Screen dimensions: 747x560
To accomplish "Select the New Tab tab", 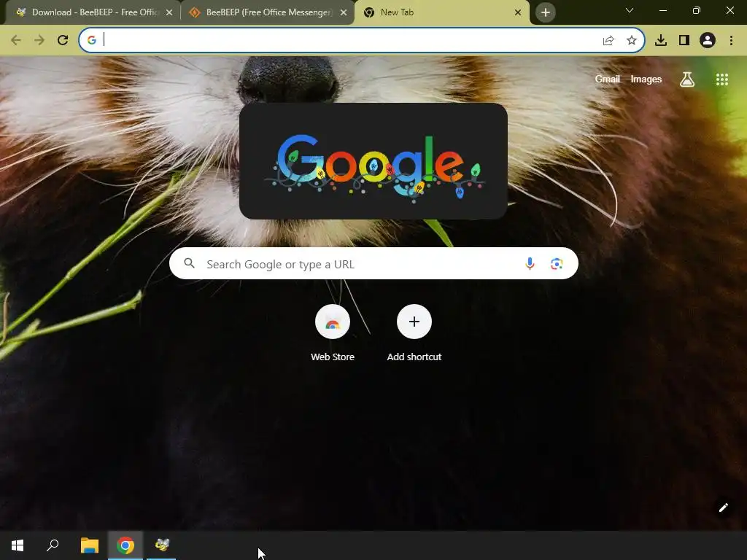I will (441, 12).
